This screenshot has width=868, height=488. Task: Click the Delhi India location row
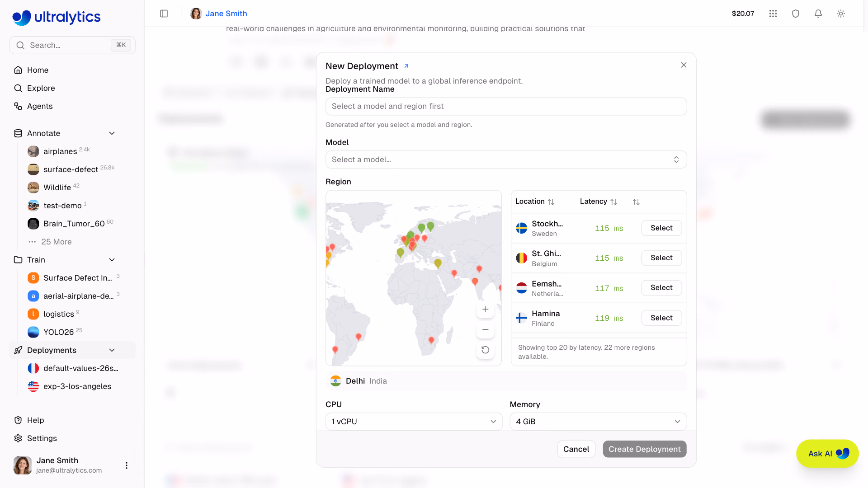click(x=506, y=381)
